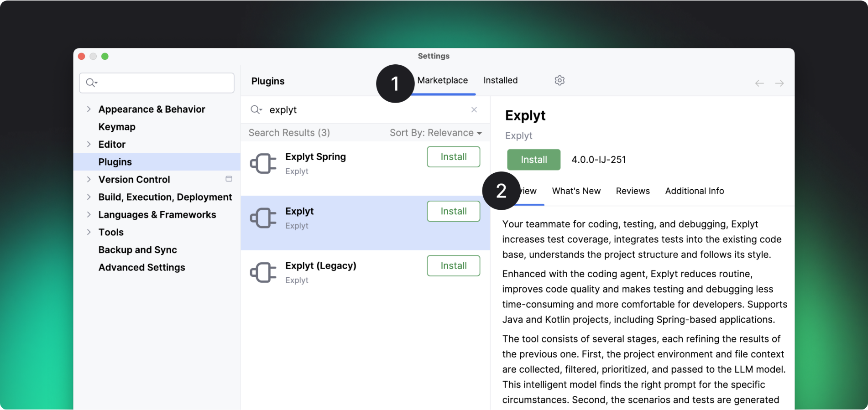
Task: Expand the Editor settings node
Action: point(89,145)
